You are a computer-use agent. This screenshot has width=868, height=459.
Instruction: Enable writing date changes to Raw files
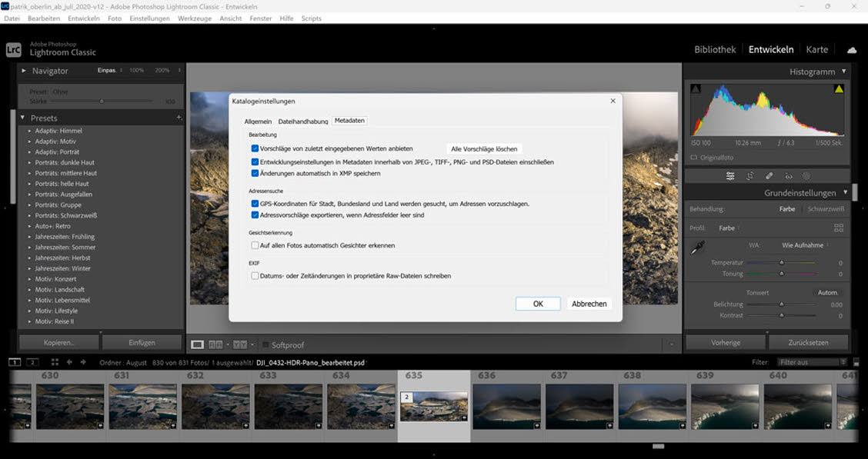click(x=255, y=275)
